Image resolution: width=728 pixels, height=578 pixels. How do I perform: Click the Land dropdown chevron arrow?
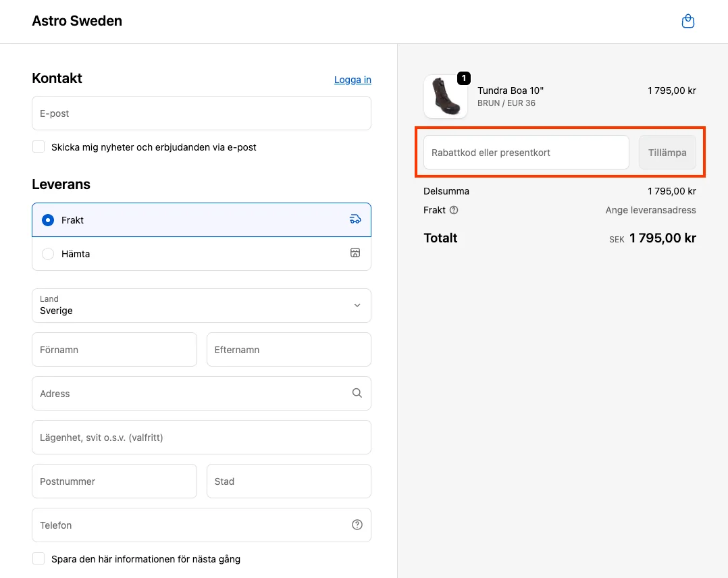pyautogui.click(x=357, y=305)
